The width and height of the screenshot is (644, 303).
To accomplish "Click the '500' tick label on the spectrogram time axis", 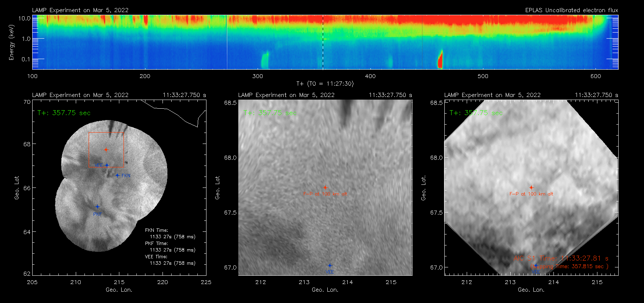I will click(483, 76).
